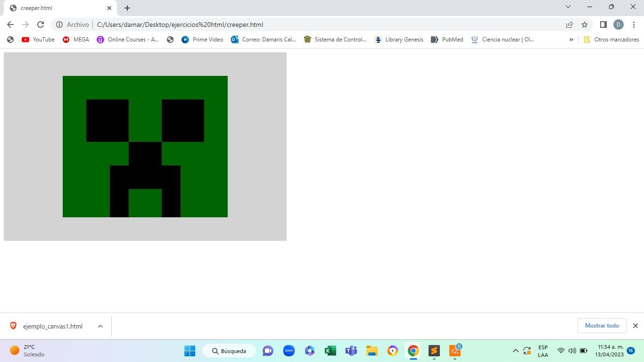Open the volume control
The height and width of the screenshot is (362, 644).
tap(572, 351)
